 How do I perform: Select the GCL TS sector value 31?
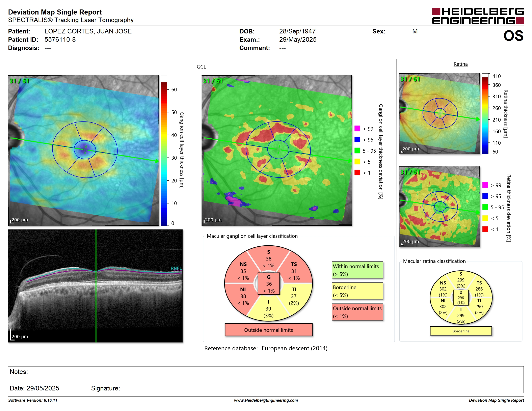click(x=294, y=271)
